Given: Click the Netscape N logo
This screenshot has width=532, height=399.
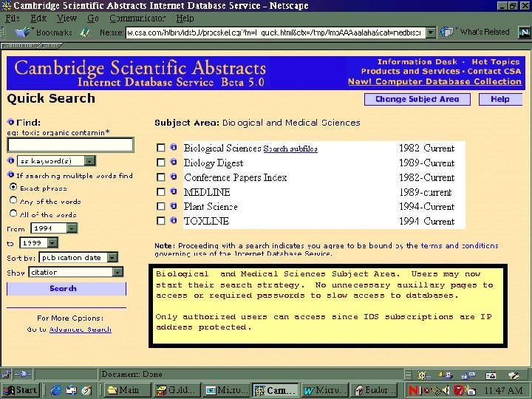Looking at the screenshot, I should (525, 33).
